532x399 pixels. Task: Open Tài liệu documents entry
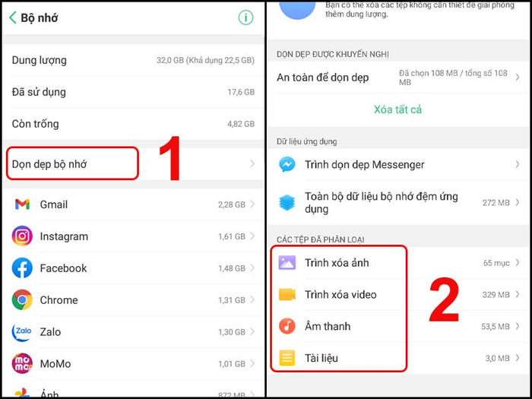399,358
